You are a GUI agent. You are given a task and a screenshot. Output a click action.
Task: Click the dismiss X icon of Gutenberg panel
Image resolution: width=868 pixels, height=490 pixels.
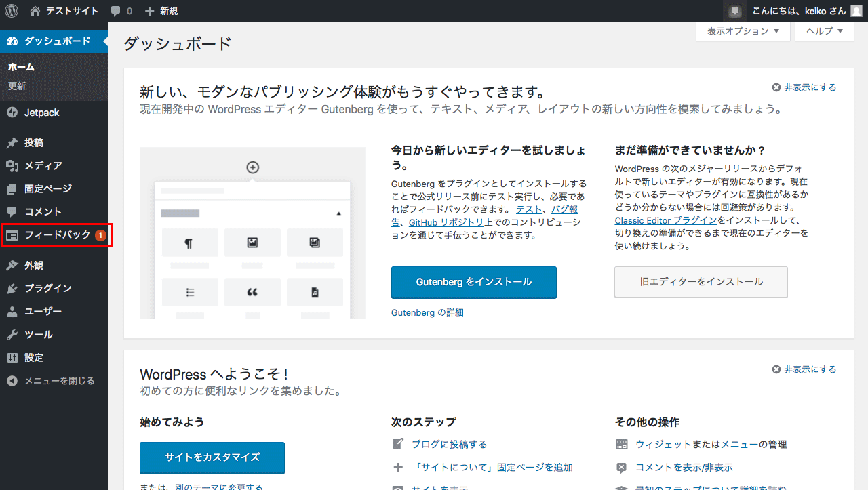pos(776,87)
